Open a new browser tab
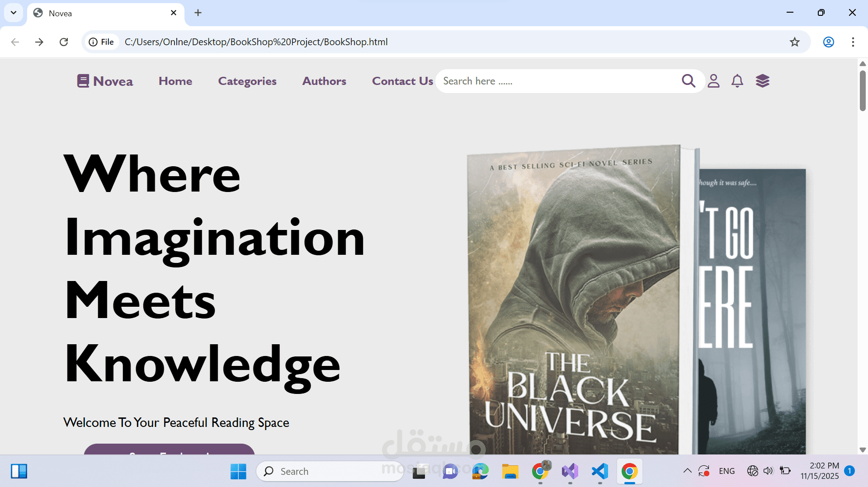The width and height of the screenshot is (868, 487). pyautogui.click(x=198, y=13)
